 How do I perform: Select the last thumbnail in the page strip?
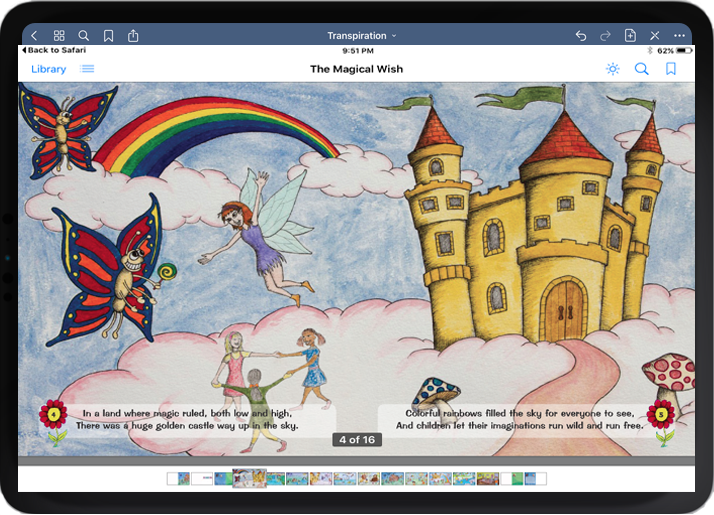(x=535, y=479)
